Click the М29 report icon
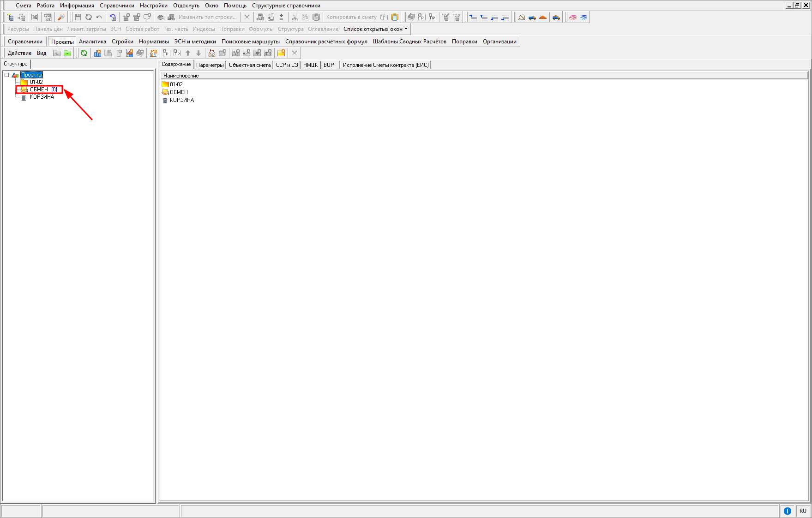812x518 pixels. 247,53
